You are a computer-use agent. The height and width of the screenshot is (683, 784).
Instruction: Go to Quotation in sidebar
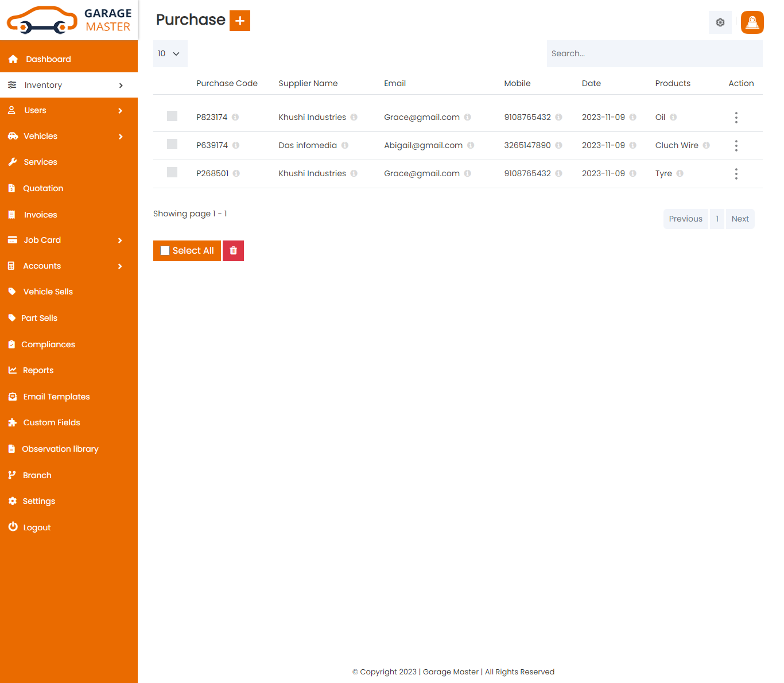coord(43,188)
